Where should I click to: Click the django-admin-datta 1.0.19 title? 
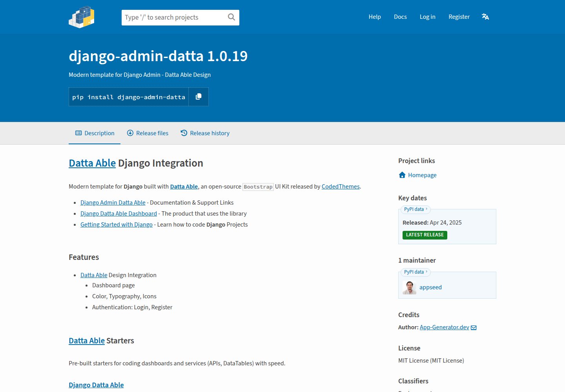coord(158,56)
